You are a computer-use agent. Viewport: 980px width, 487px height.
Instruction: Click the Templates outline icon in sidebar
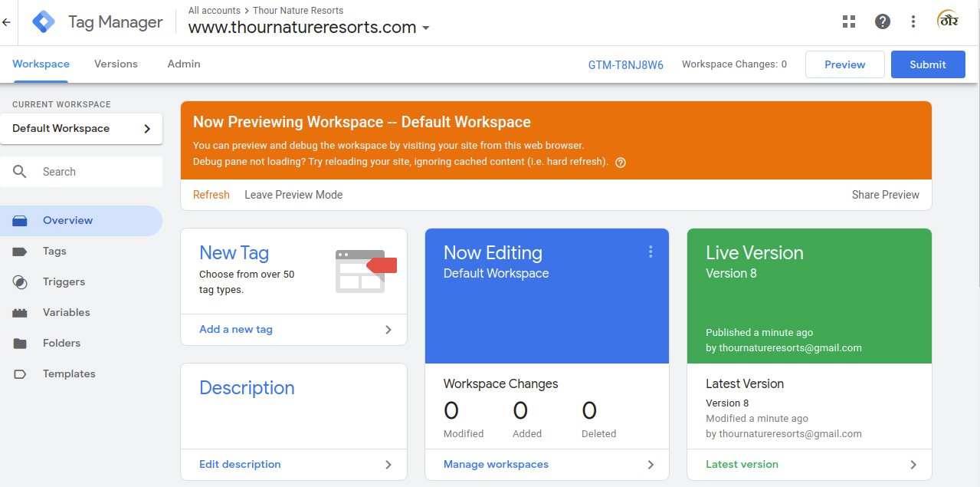coord(20,374)
